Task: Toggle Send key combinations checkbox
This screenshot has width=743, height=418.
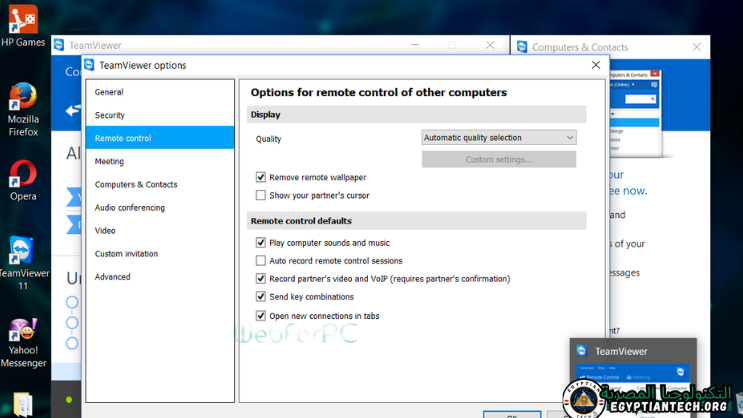Action: (x=261, y=297)
